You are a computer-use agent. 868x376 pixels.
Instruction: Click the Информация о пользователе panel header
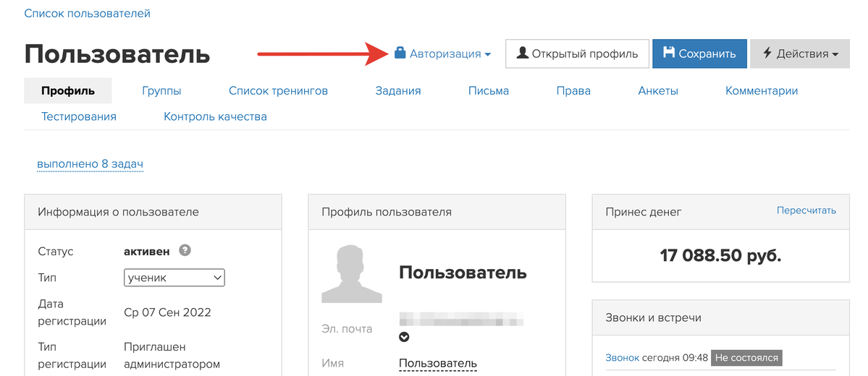click(153, 212)
